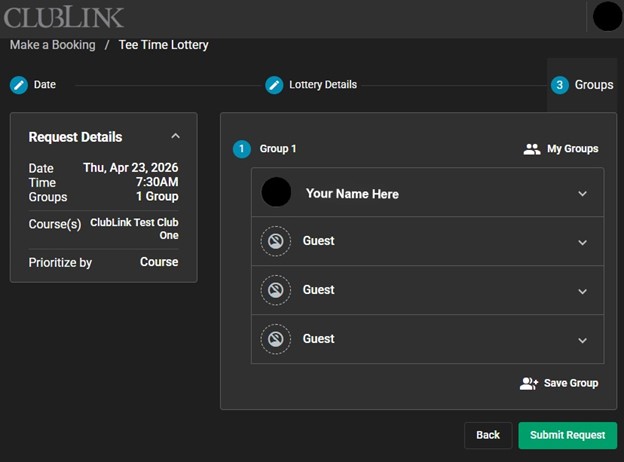Viewport: 624px width, 462px height.
Task: Click the first Guest placeholder icon
Action: pyautogui.click(x=275, y=241)
